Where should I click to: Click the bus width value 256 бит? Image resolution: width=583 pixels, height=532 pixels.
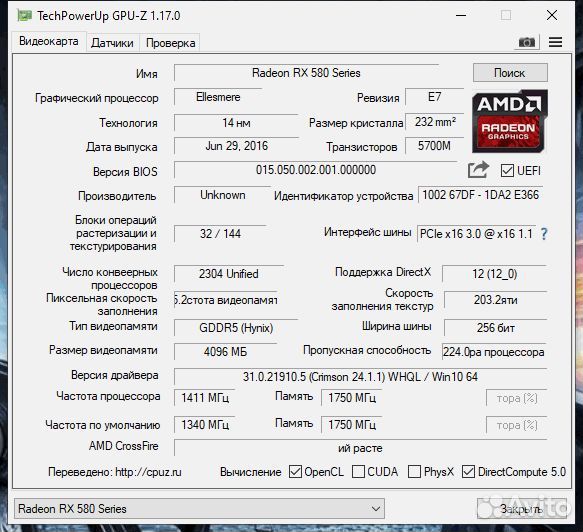tap(496, 328)
